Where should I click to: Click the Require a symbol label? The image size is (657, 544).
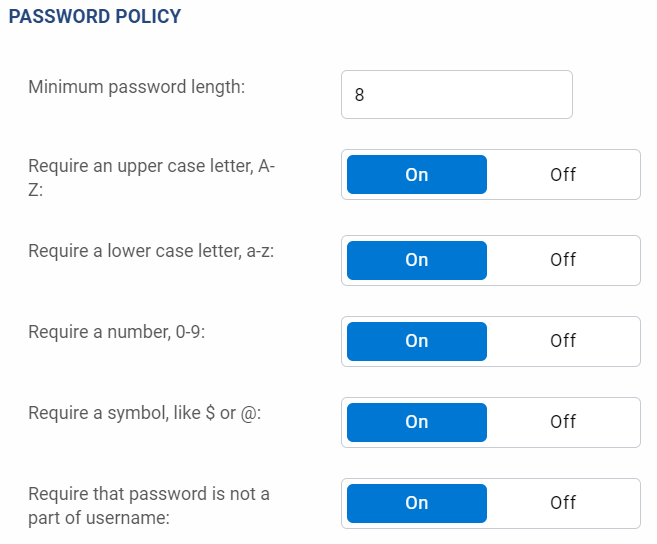[x=144, y=413]
